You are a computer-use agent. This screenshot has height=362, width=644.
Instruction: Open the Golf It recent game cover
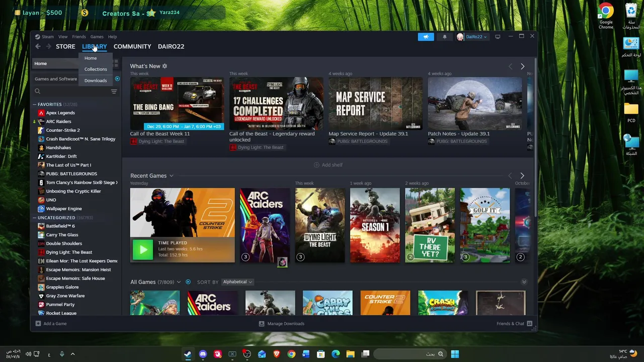[x=485, y=225]
